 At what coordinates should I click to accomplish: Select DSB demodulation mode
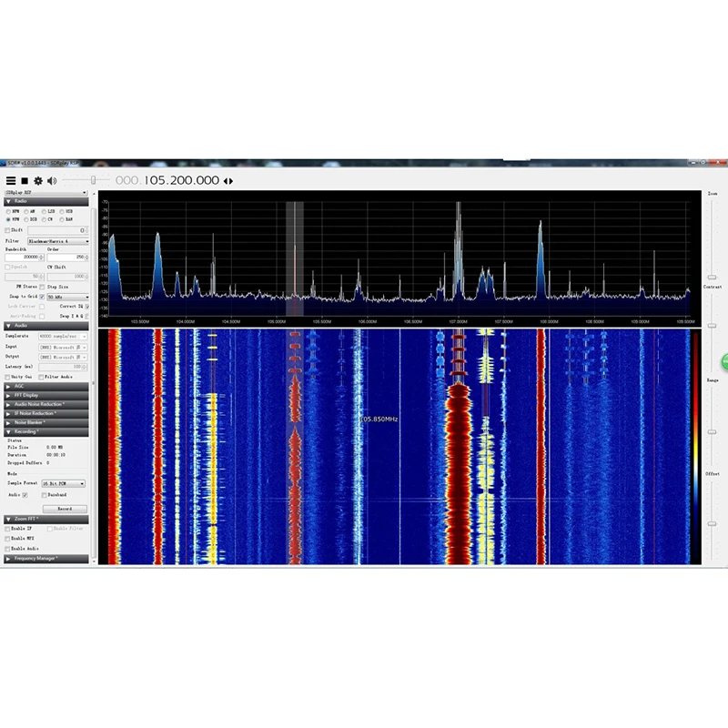(26, 219)
